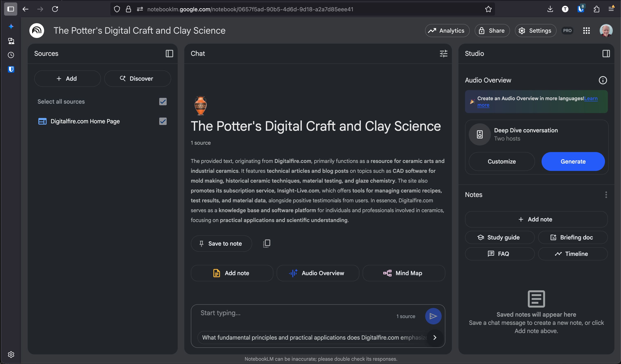Viewport: 621px width, 364px height.
Task: Save the summary to note
Action: 221,244
